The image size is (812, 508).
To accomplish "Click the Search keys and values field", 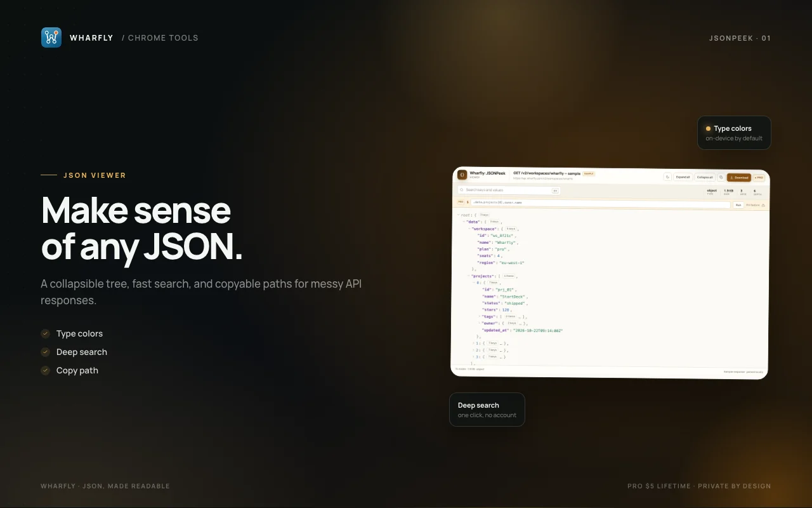I will tap(509, 190).
